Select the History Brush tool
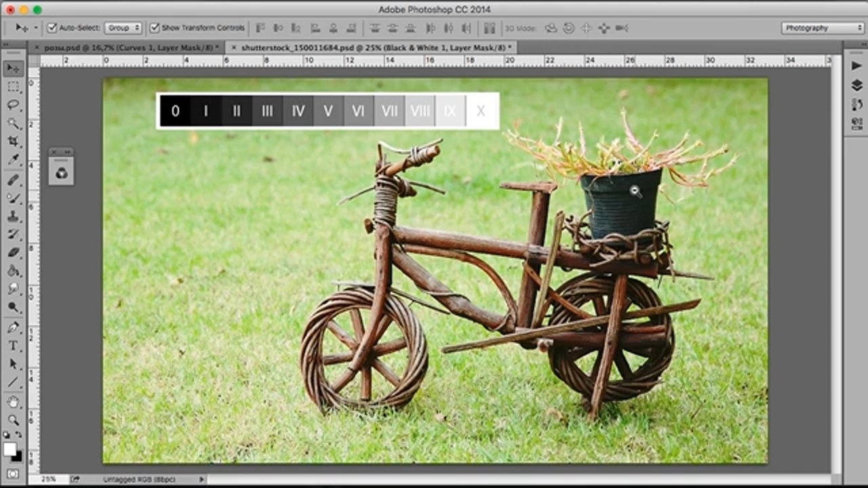Screen dimensions: 868x488 tap(13, 235)
